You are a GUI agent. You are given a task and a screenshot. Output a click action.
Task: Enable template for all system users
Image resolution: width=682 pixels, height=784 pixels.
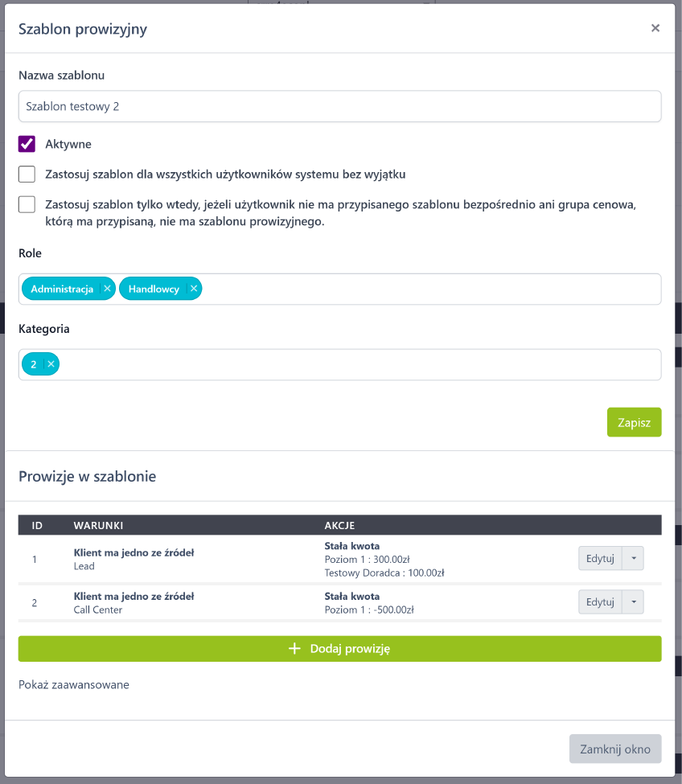click(x=27, y=174)
